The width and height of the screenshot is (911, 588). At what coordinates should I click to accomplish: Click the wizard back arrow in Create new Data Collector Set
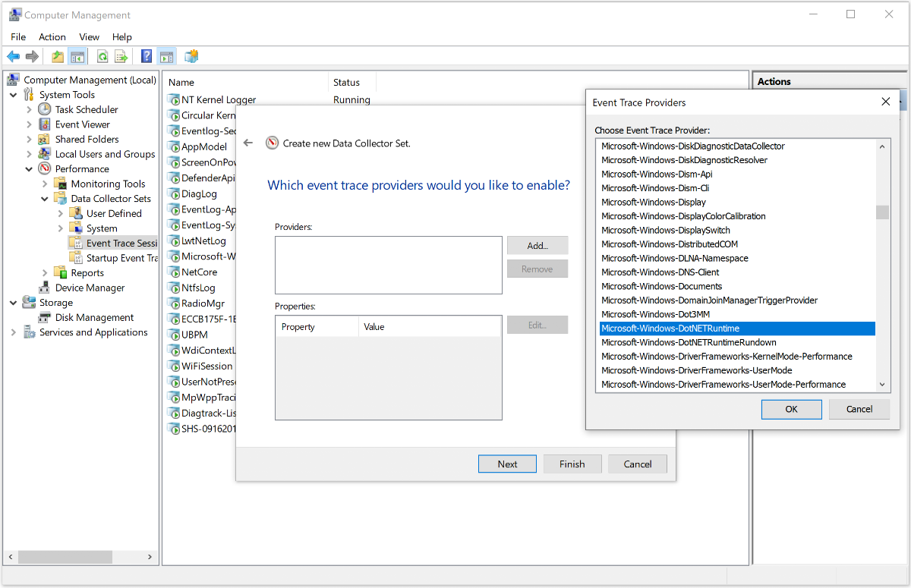[247, 143]
